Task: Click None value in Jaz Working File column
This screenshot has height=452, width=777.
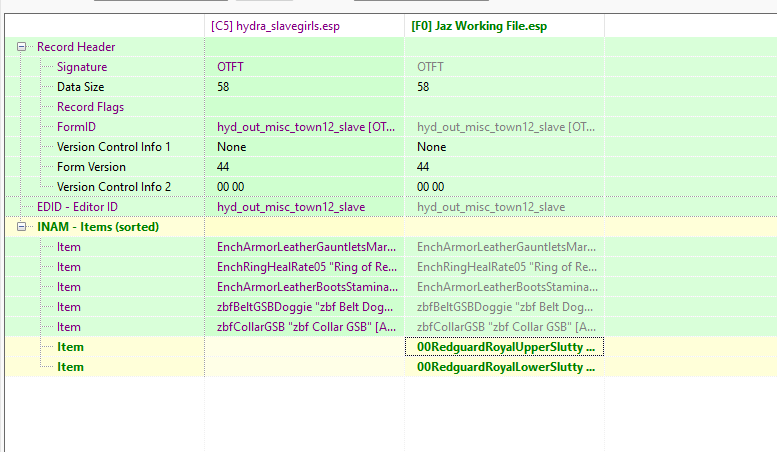Action: point(432,147)
